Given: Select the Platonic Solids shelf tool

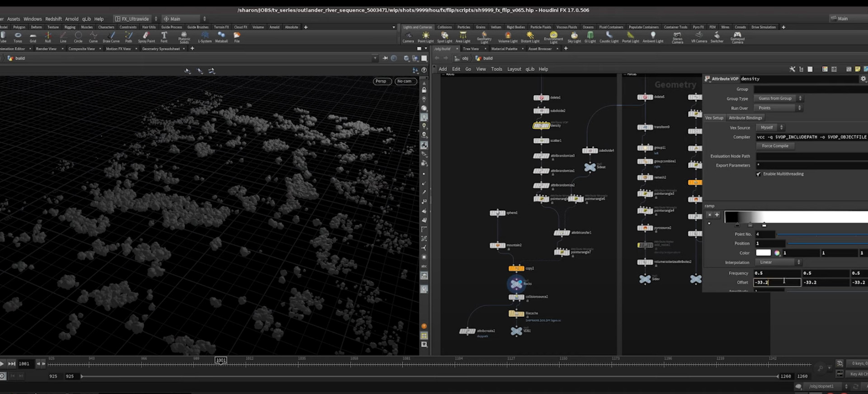Looking at the screenshot, I should (184, 38).
